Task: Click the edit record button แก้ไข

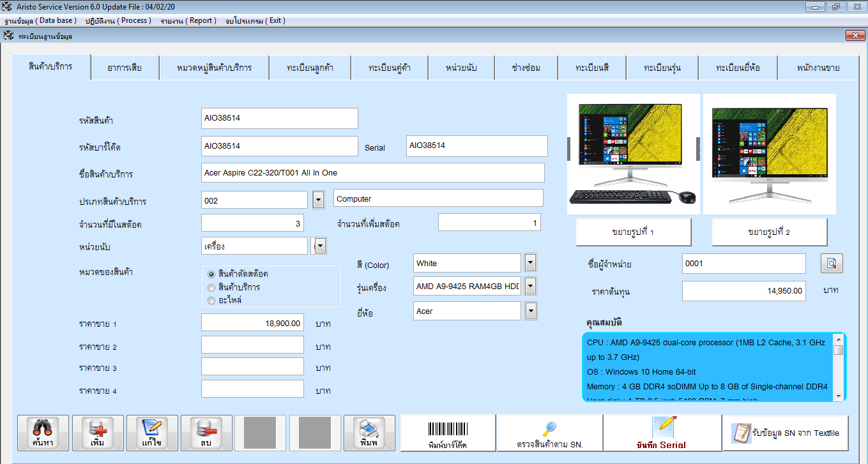Action: [152, 434]
